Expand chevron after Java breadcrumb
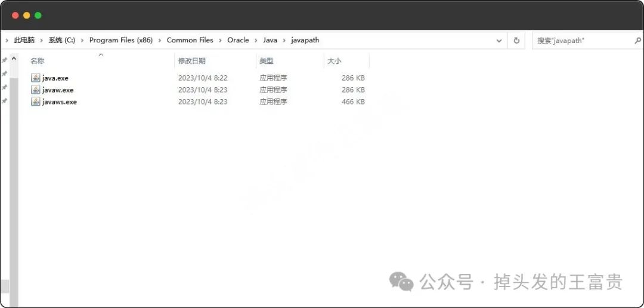The image size is (644, 308). pos(284,41)
